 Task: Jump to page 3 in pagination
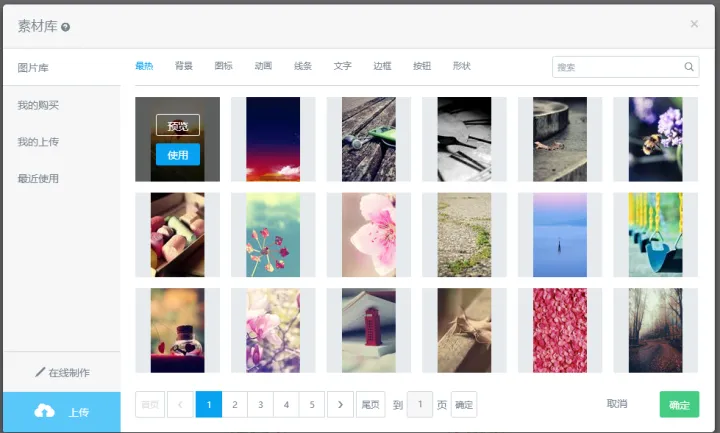(x=260, y=404)
